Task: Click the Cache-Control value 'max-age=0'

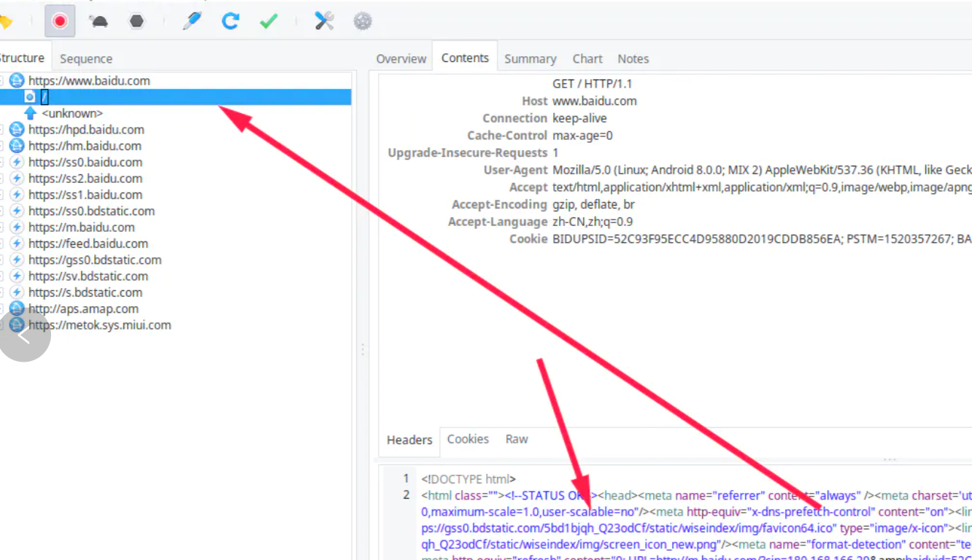Action: click(582, 136)
